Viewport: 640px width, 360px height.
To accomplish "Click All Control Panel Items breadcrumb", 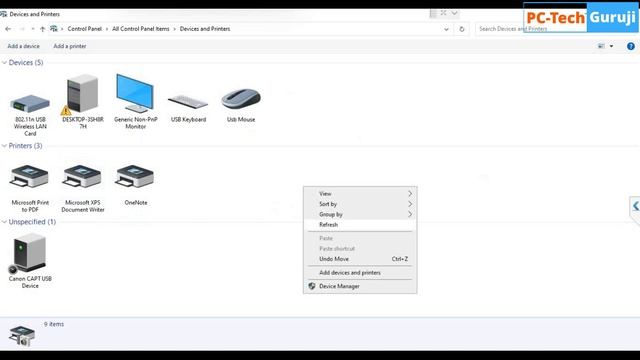I will point(141,29).
